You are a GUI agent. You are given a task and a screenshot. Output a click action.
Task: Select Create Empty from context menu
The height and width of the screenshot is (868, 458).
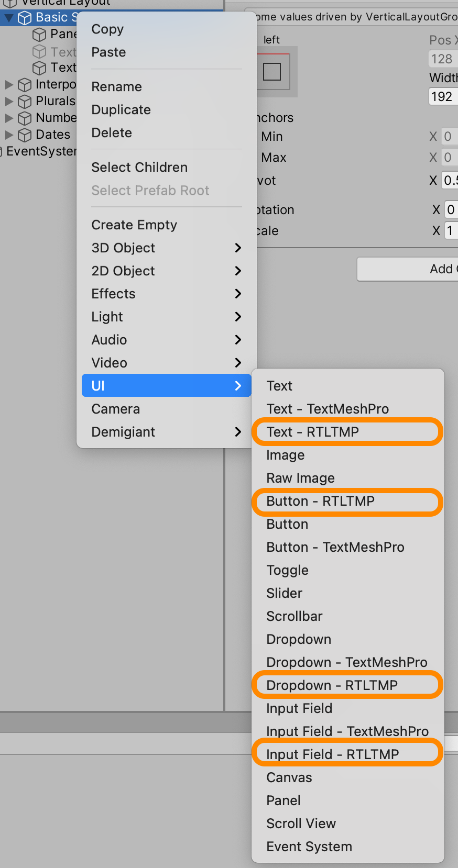[x=134, y=225]
